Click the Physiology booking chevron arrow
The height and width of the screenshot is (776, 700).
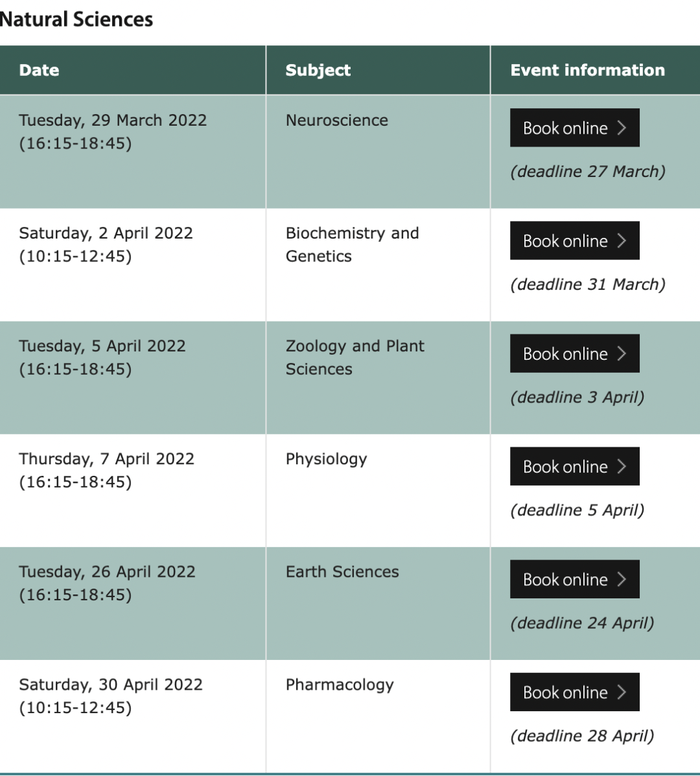[622, 467]
